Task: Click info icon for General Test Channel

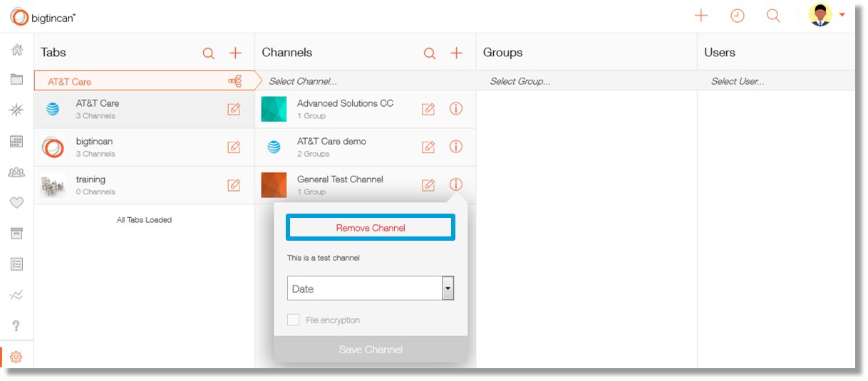Action: coord(456,184)
